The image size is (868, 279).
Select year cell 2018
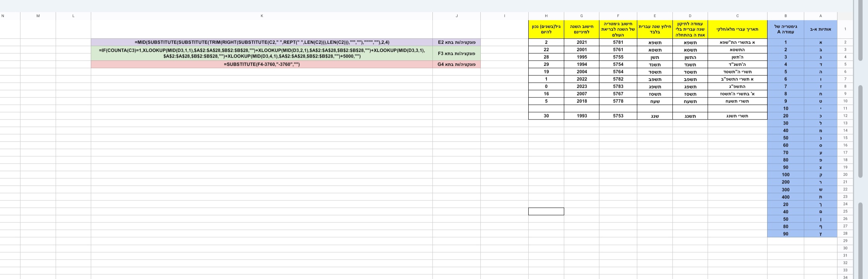coord(582,101)
